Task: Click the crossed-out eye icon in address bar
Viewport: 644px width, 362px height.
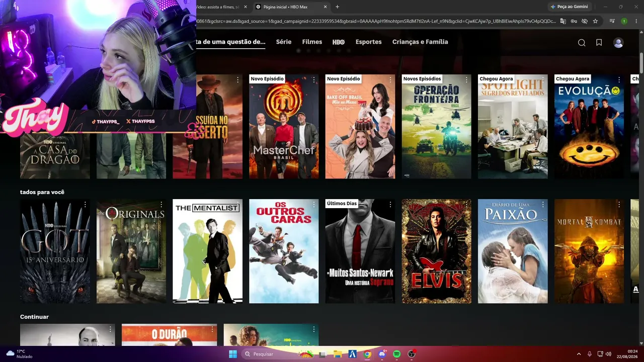Action: coord(585,21)
